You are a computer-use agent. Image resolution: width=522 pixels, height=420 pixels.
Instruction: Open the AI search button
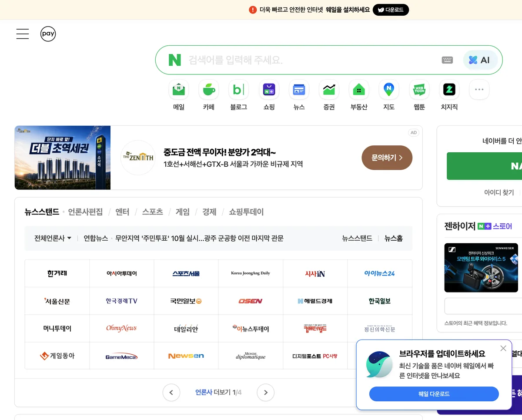pos(480,60)
